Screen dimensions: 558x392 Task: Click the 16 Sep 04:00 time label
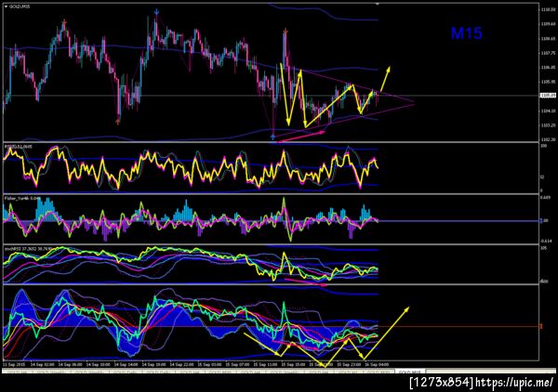(377, 364)
